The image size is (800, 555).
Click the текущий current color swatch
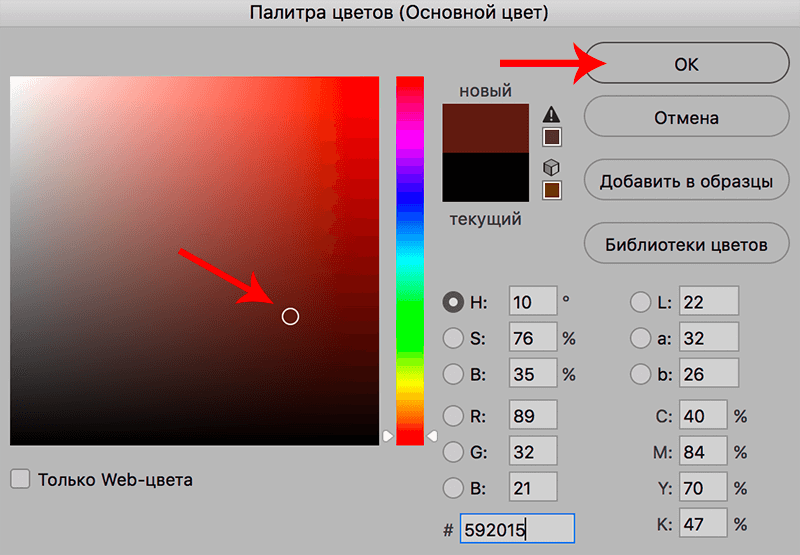coord(486,177)
